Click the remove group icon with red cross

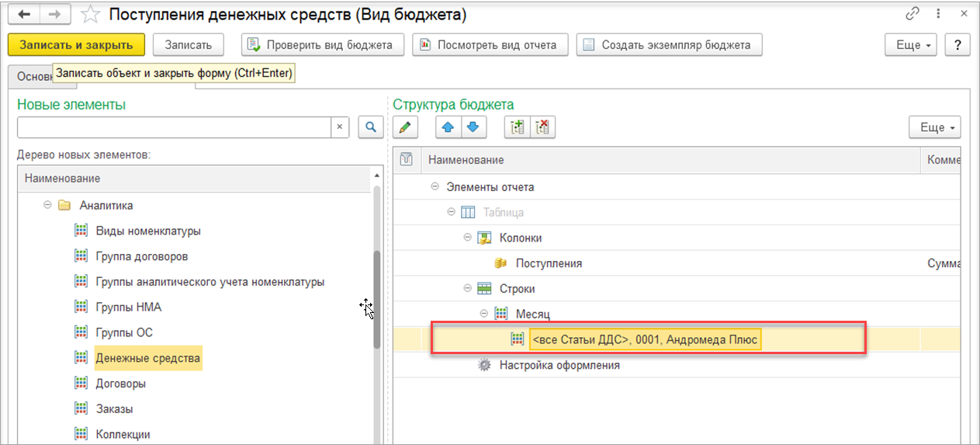click(x=542, y=127)
